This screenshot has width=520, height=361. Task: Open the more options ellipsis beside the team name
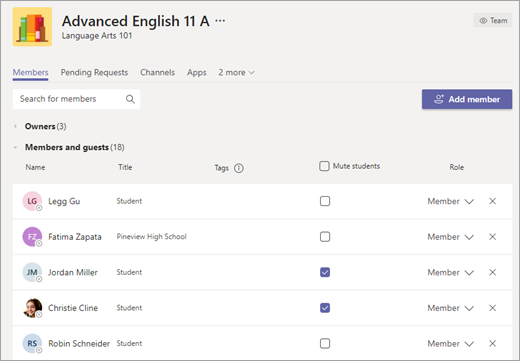click(x=220, y=21)
